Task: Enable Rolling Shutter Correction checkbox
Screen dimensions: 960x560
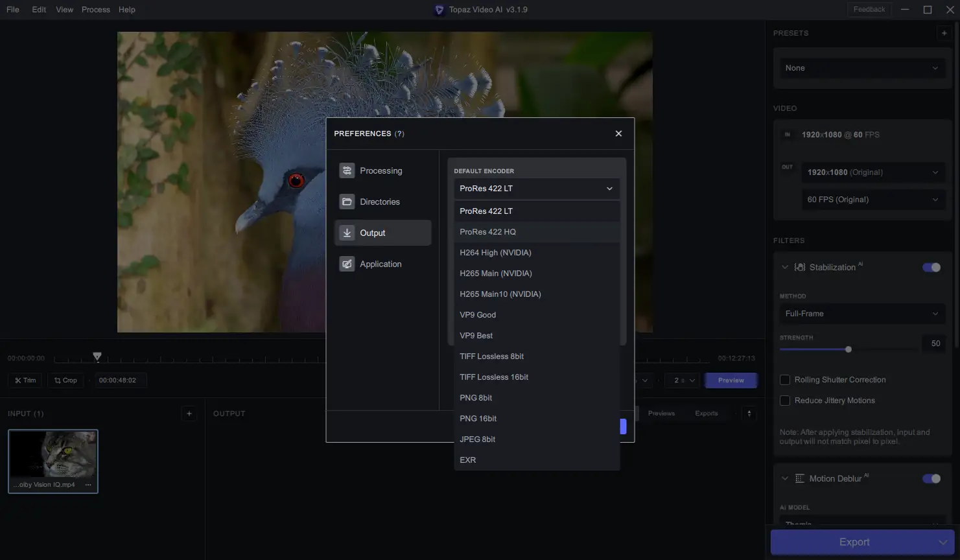Action: 785,380
